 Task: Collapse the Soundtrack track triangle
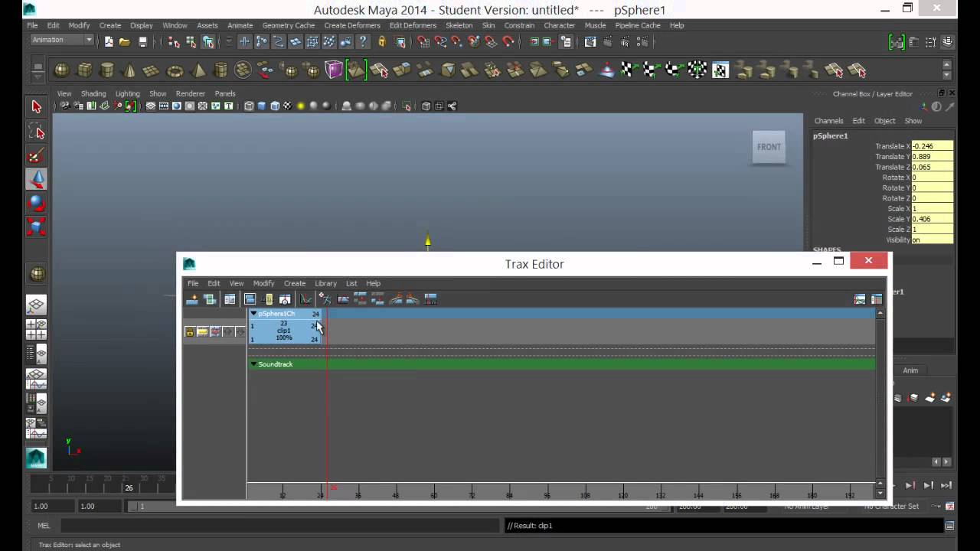tap(253, 364)
